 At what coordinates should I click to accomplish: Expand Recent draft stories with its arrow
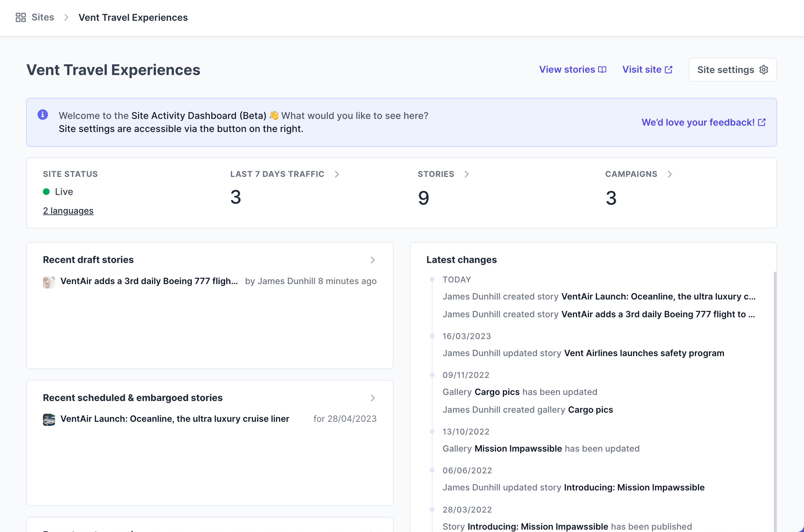[x=373, y=260]
